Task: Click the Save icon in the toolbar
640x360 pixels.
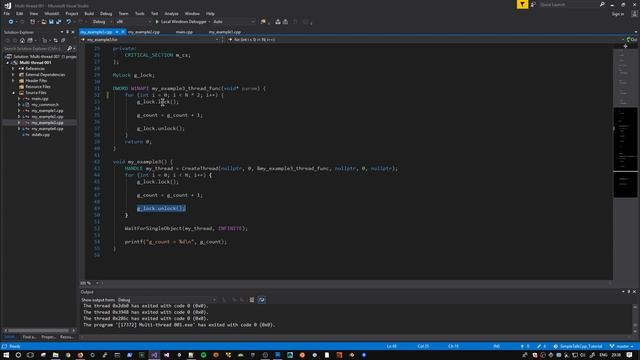Action: (x=51, y=22)
